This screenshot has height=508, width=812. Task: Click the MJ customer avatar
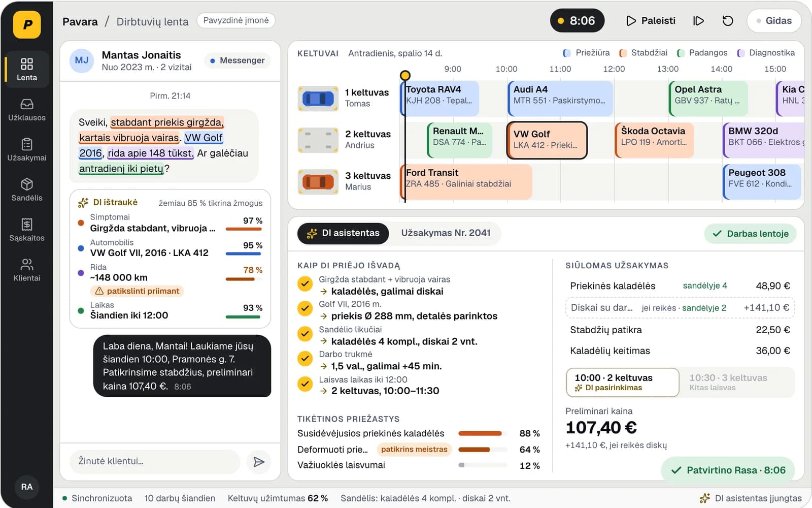[82, 60]
